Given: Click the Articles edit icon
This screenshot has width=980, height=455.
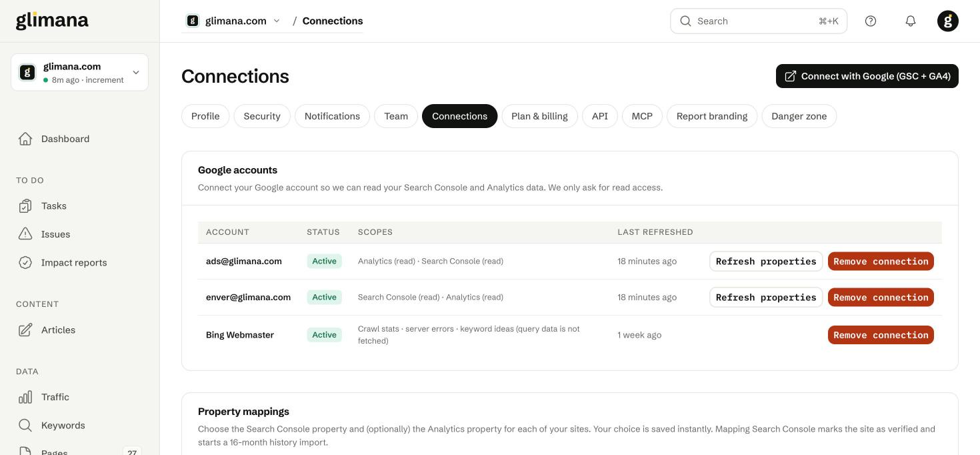Looking at the screenshot, I should click(25, 330).
